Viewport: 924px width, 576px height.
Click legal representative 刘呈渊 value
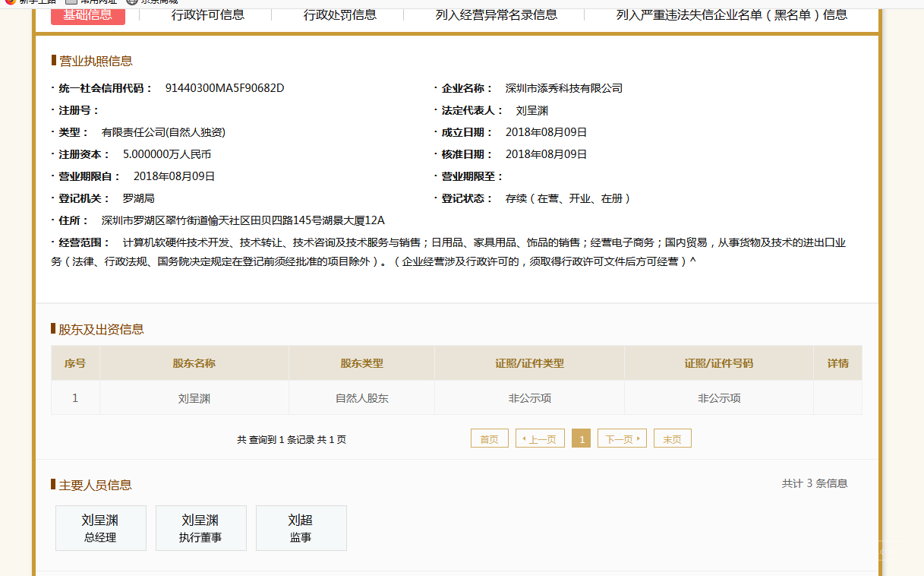click(532, 110)
